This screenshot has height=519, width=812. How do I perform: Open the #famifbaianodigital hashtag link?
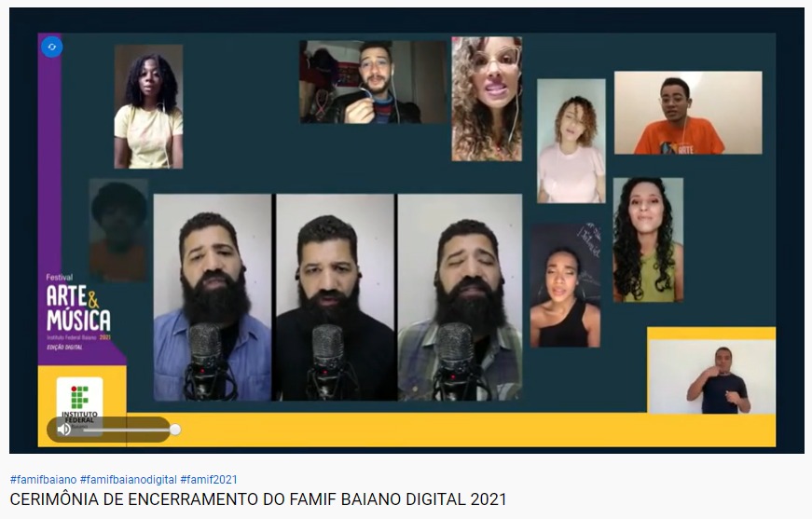coord(128,480)
